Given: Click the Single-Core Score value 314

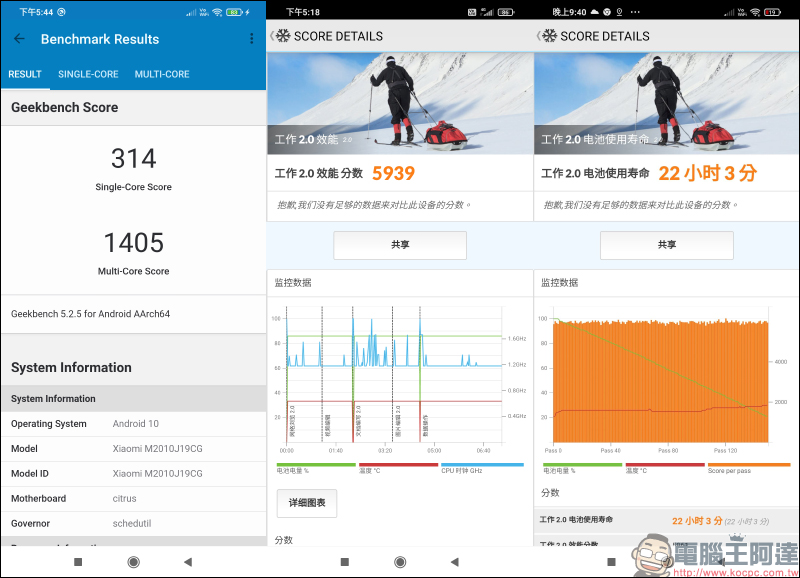Looking at the screenshot, I should point(134,159).
